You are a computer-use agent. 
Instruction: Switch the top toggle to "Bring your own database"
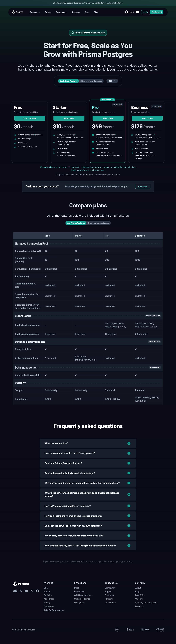click(x=91, y=81)
